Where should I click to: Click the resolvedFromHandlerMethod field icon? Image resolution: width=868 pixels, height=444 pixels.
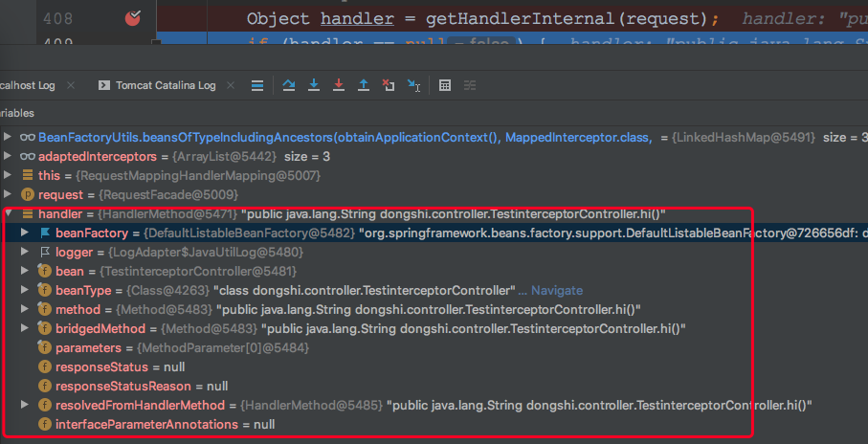coord(44,406)
